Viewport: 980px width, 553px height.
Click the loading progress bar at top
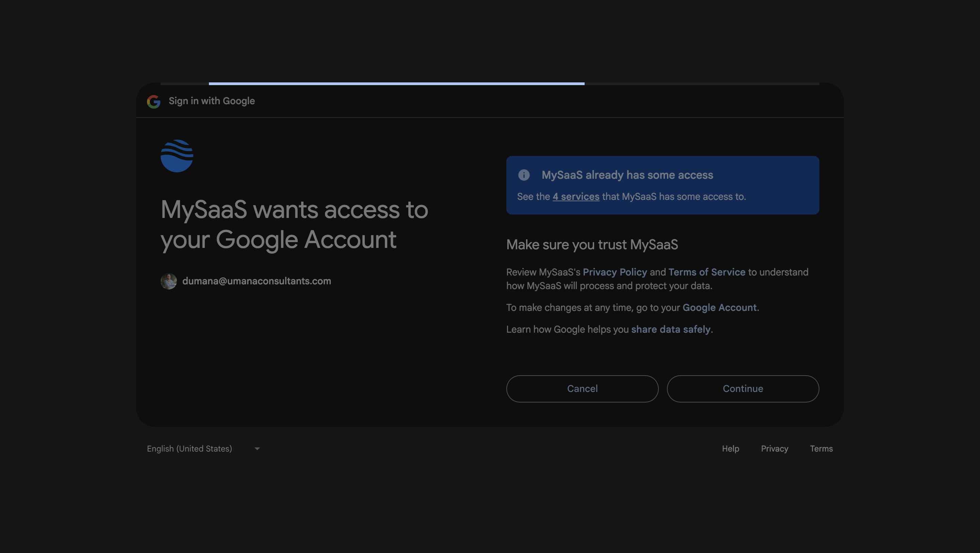[x=490, y=83]
